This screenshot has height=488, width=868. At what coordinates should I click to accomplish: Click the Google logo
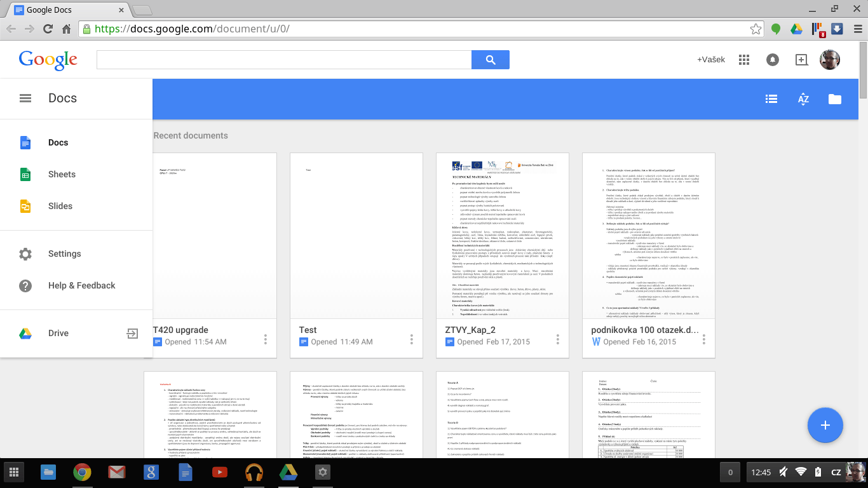48,60
